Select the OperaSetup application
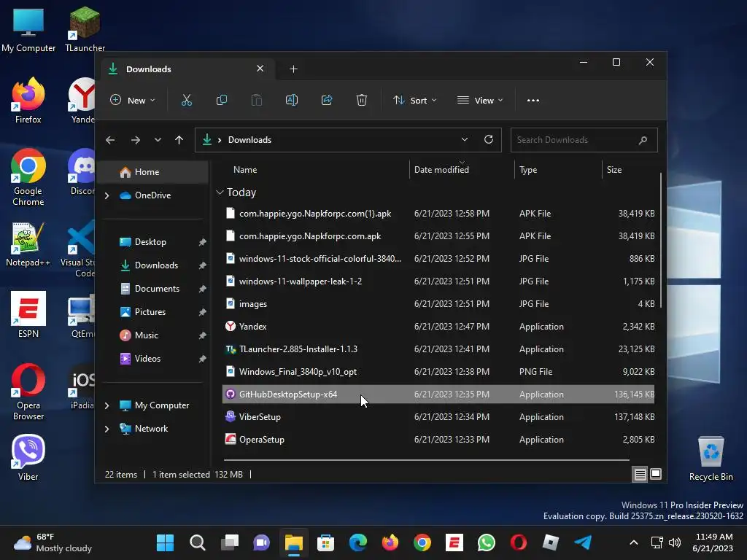747x560 pixels. [x=438, y=440]
